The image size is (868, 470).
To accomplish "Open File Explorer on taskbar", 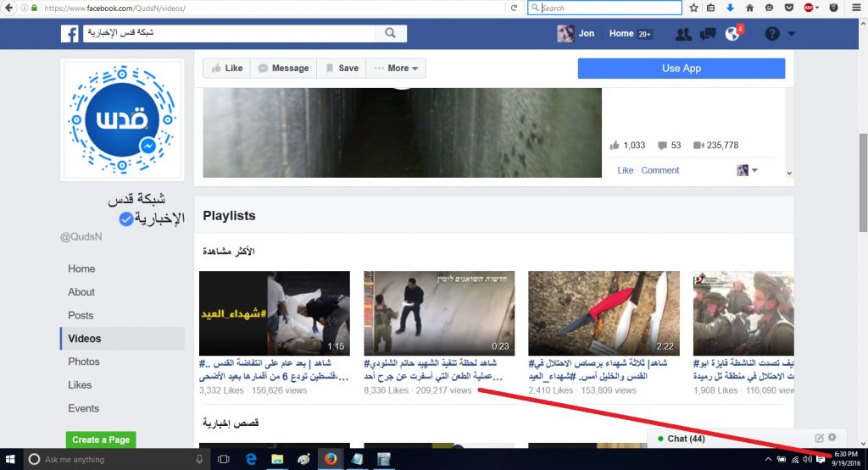I will (x=277, y=459).
